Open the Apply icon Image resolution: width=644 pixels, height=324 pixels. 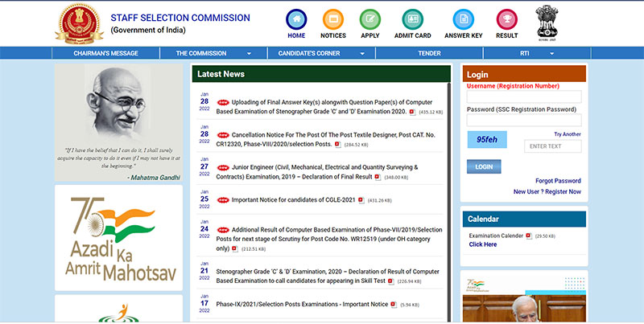pos(370,19)
